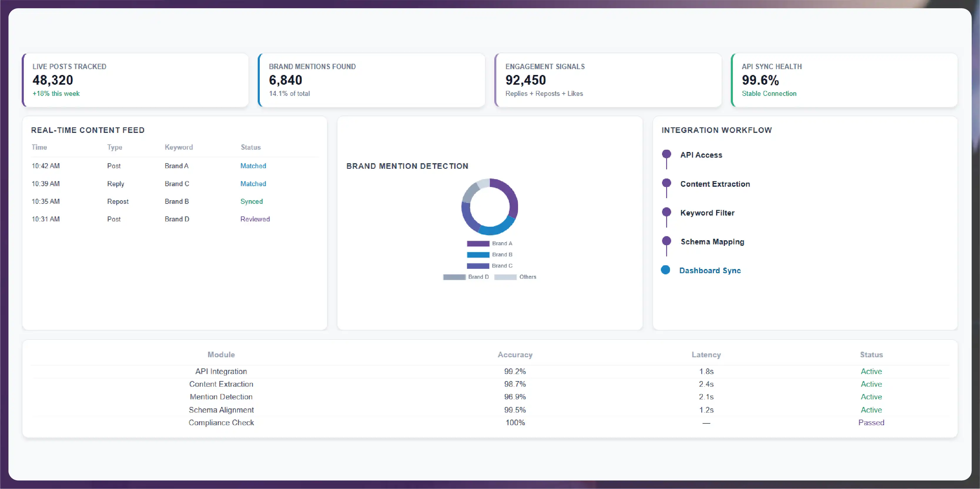Select the Schema Alignment module row
Image resolution: width=980 pixels, height=489 pixels.
click(x=490, y=410)
